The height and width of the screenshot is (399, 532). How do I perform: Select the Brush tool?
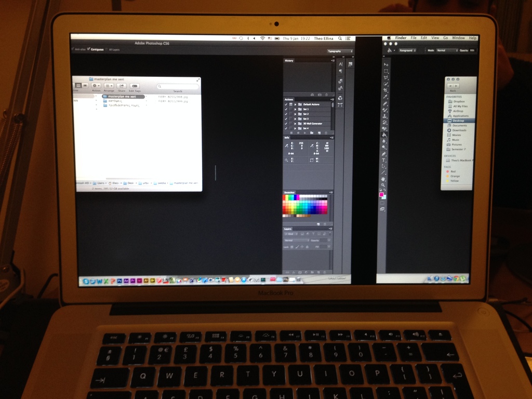pyautogui.click(x=385, y=110)
